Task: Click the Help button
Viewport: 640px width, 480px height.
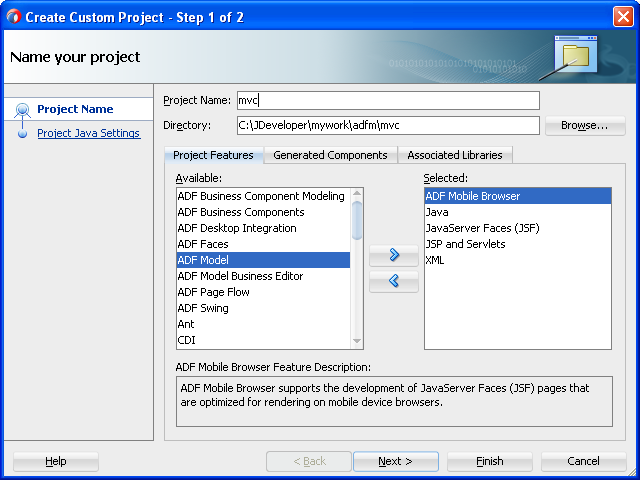Action: pos(56,462)
